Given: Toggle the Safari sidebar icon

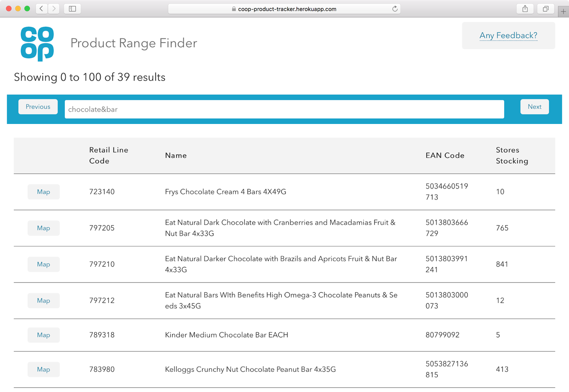Looking at the screenshot, I should point(72,8).
